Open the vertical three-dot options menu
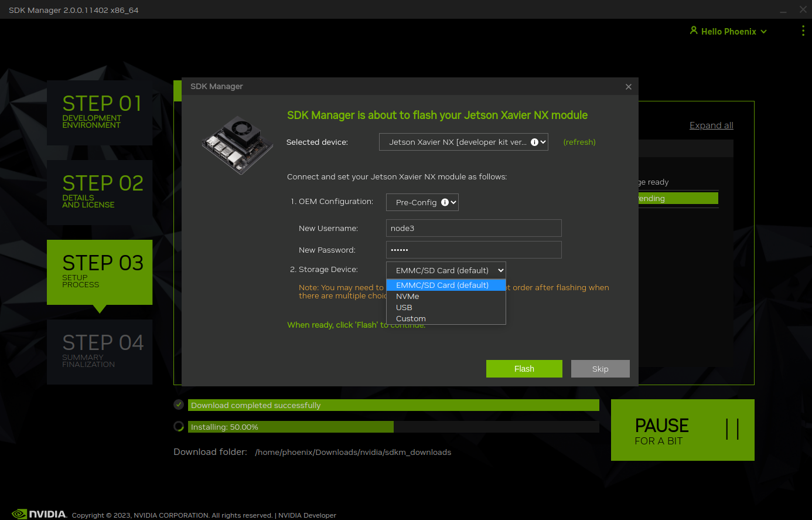Image resolution: width=812 pixels, height=520 pixels. pos(803,31)
